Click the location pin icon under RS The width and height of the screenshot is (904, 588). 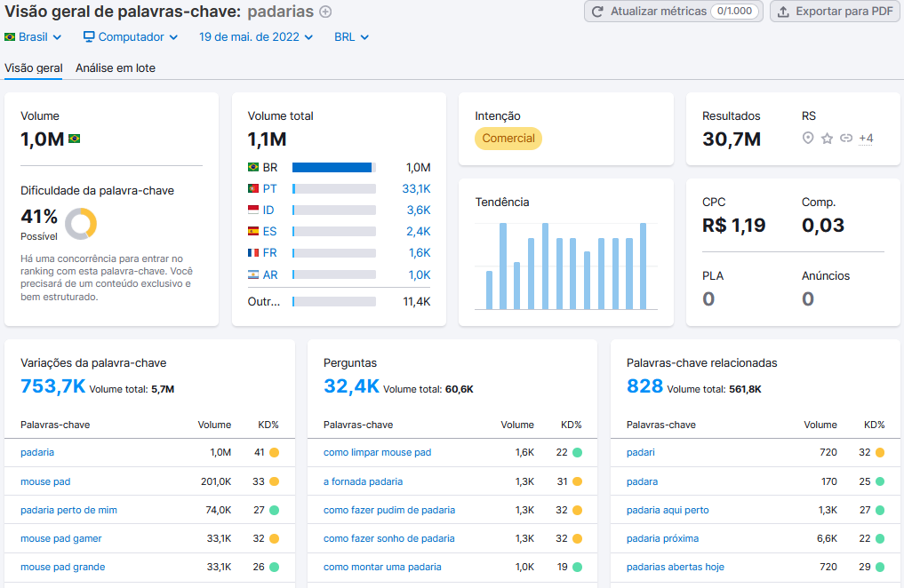(808, 139)
